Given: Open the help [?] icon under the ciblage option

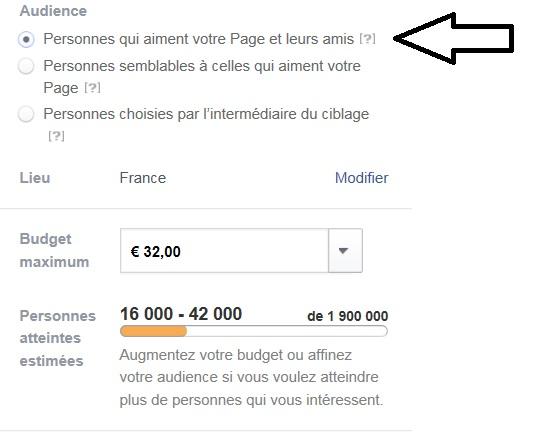Looking at the screenshot, I should [56, 136].
